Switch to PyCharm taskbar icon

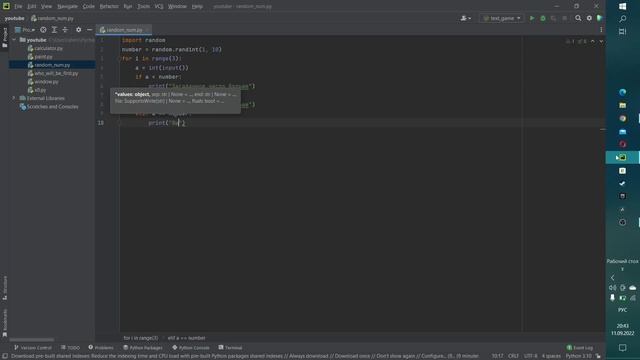click(622, 158)
